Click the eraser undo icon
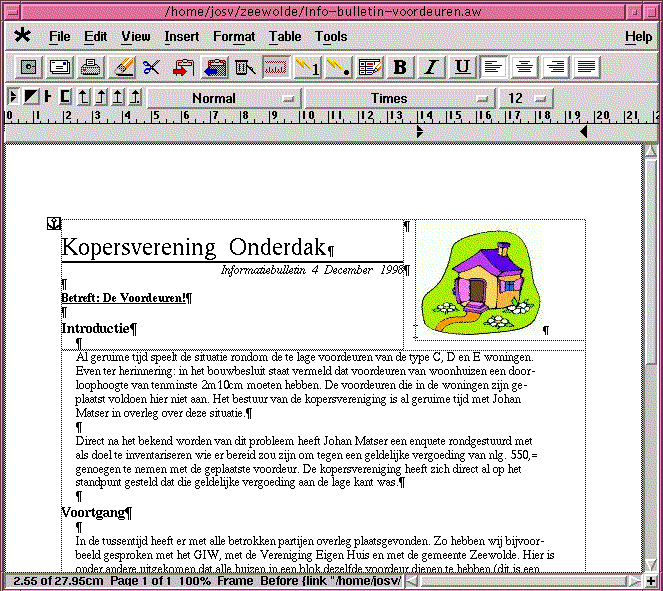The width and height of the screenshot is (663, 591). click(122, 67)
